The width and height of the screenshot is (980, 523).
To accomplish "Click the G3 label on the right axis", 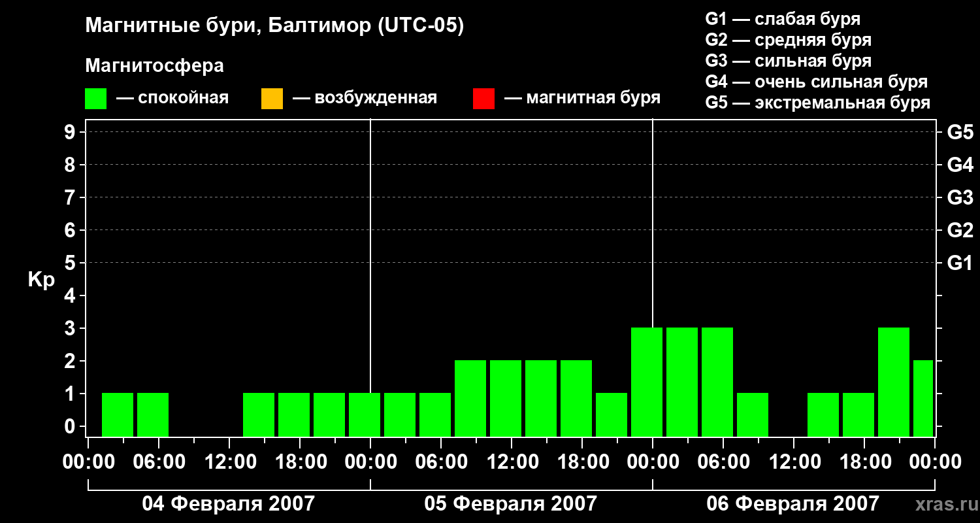I will coord(960,197).
